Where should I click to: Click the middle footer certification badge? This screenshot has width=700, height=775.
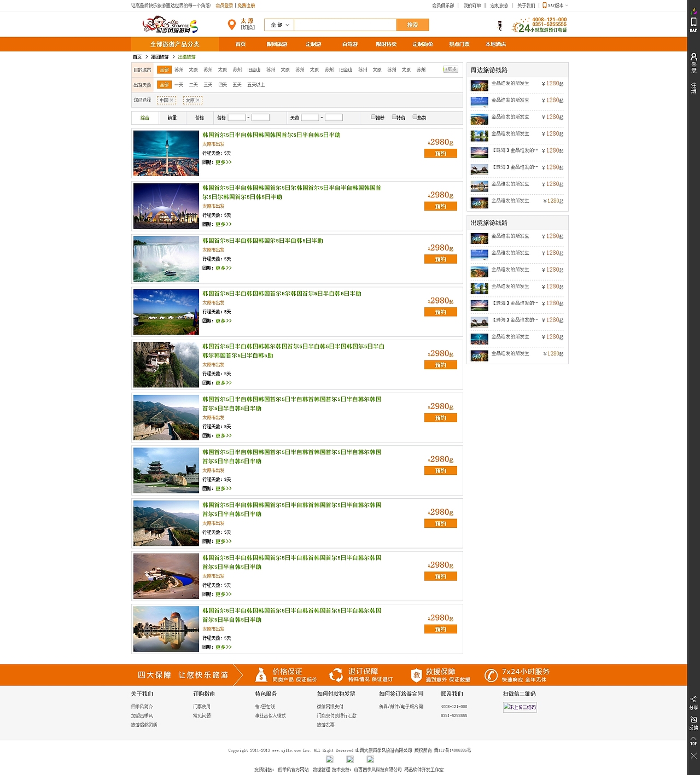click(350, 759)
